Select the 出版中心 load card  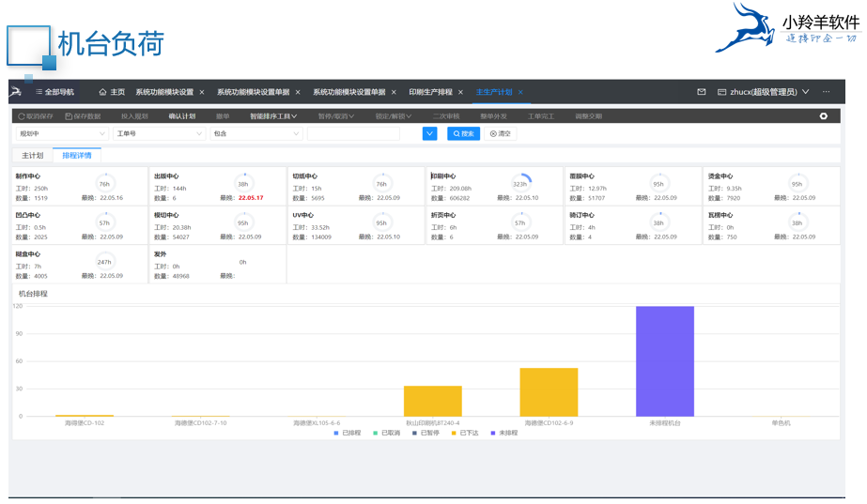coord(217,186)
